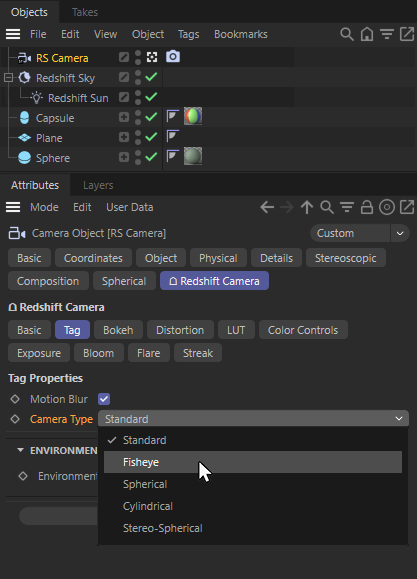417x579 pixels.
Task: Click the Redshift Sky object icon
Action: 24,78
